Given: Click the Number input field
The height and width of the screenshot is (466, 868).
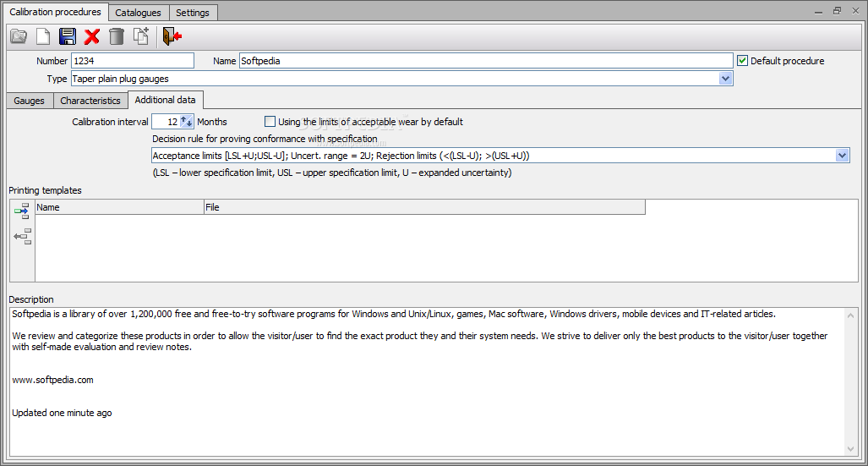Looking at the screenshot, I should click(x=133, y=60).
